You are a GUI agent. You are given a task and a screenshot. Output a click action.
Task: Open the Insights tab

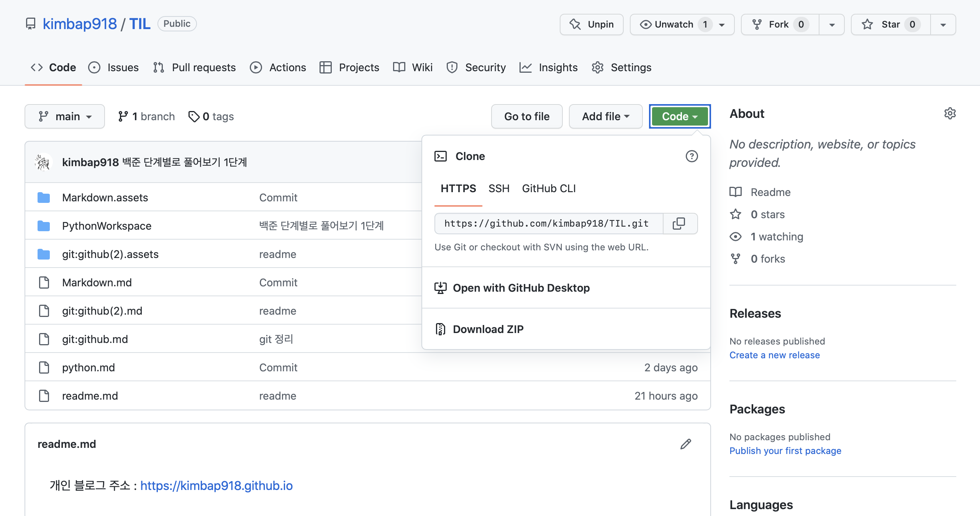[x=549, y=67]
